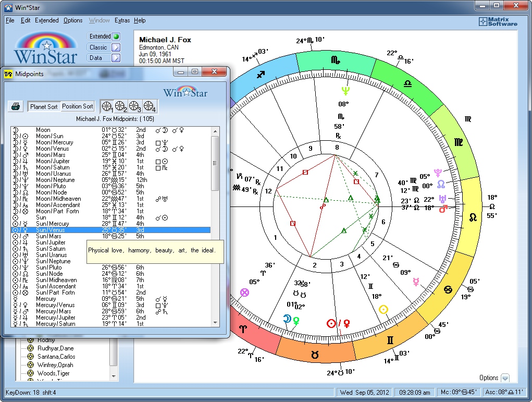Select wheel 1 chart icon
532x402 pixels.
(107, 106)
